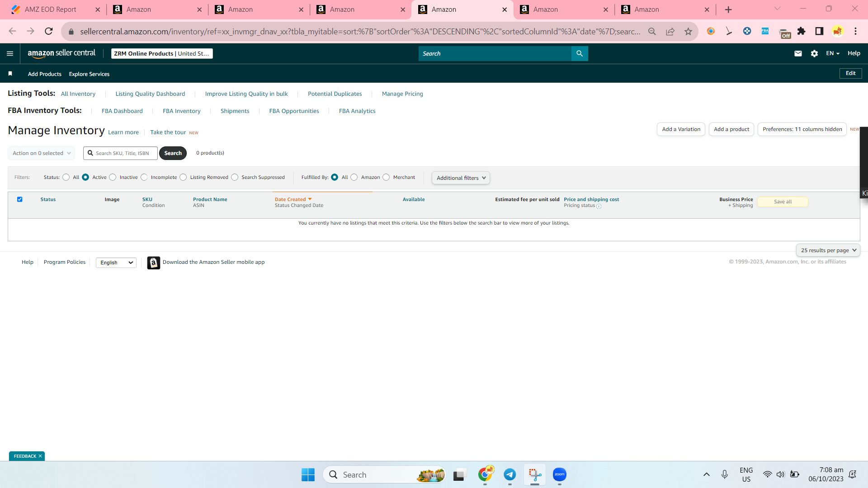Toggle the select-all checkbox in the table header
The width and height of the screenshot is (868, 488).
click(x=20, y=199)
